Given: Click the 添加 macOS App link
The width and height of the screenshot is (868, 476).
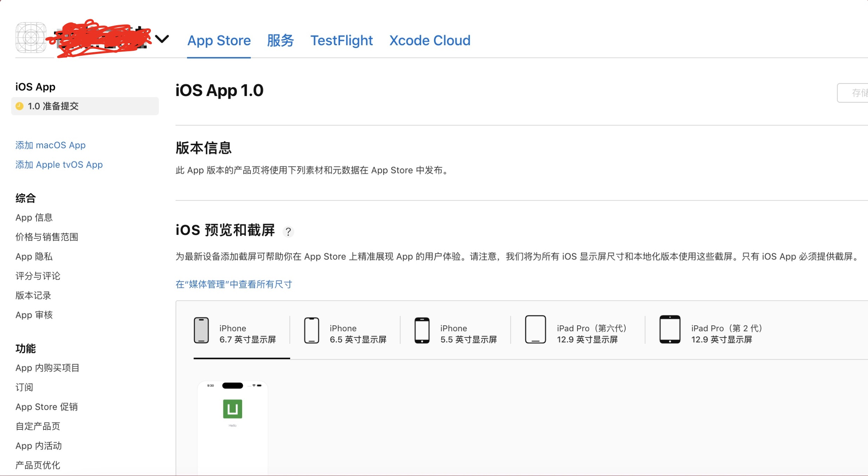Looking at the screenshot, I should point(50,145).
